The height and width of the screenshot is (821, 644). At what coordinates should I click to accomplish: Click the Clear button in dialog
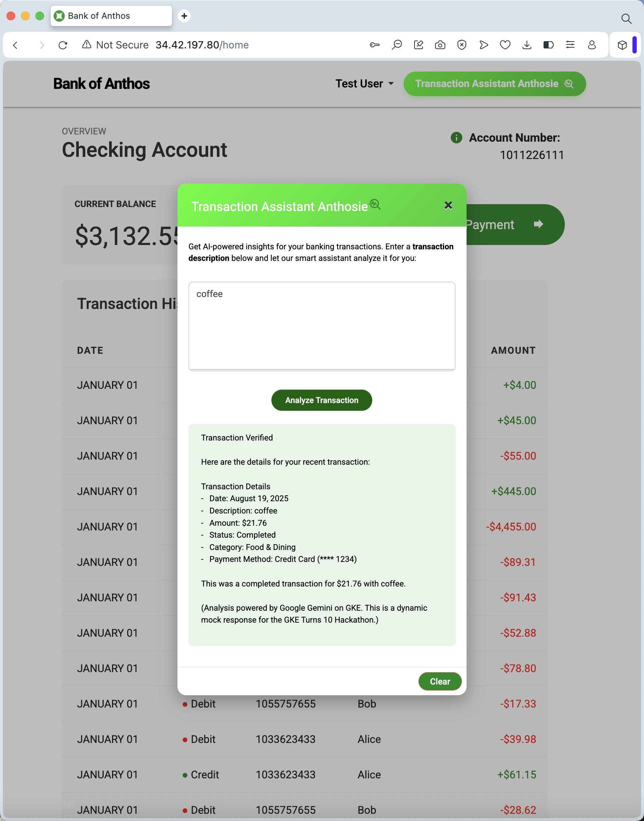click(x=440, y=681)
